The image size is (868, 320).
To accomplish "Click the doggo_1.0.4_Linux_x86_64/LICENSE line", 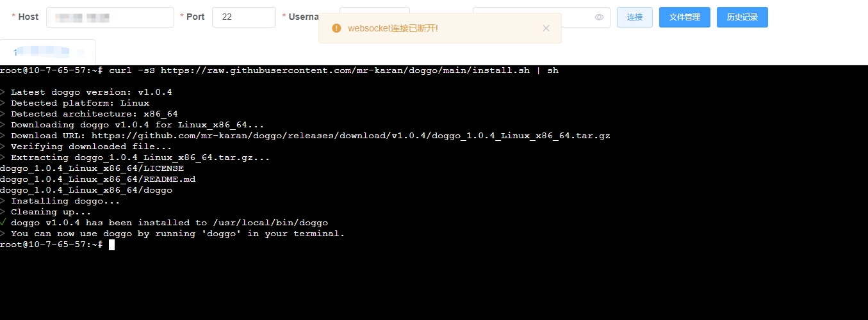I will (x=92, y=168).
